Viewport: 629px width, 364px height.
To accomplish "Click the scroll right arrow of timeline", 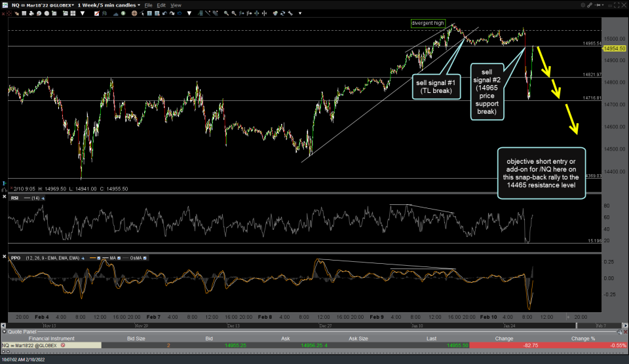I will coord(625,325).
